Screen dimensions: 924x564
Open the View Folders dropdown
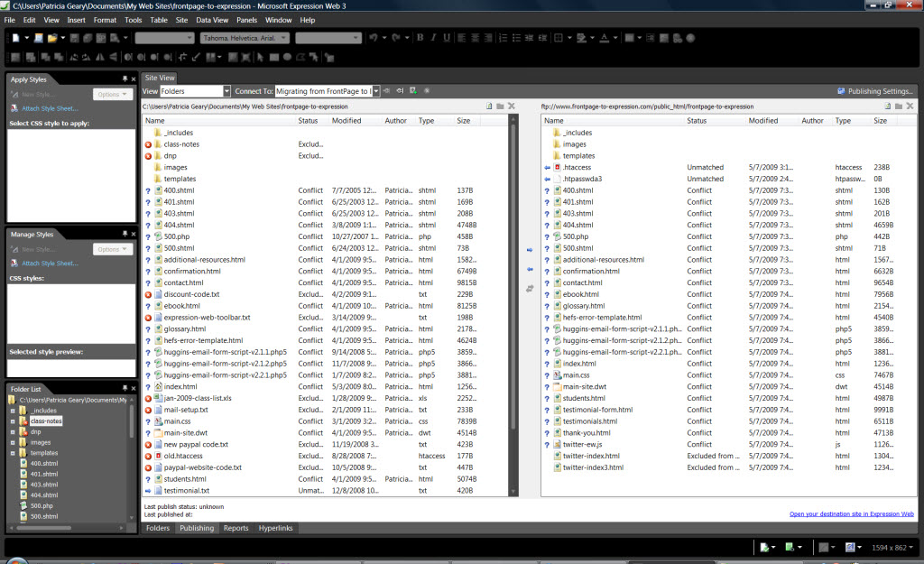(226, 91)
